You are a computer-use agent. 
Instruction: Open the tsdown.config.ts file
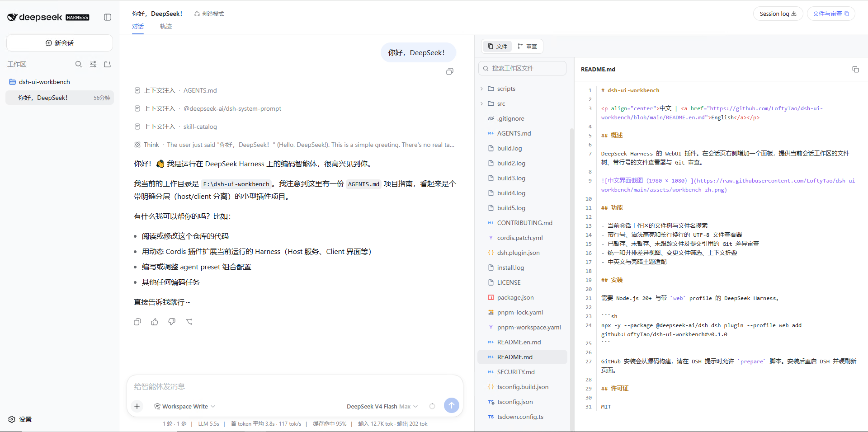(x=522, y=417)
